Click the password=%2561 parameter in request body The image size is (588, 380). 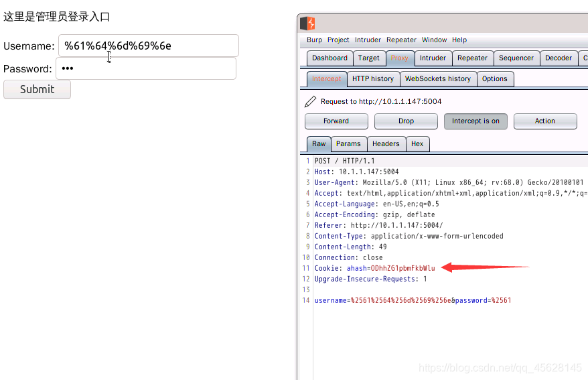(483, 300)
